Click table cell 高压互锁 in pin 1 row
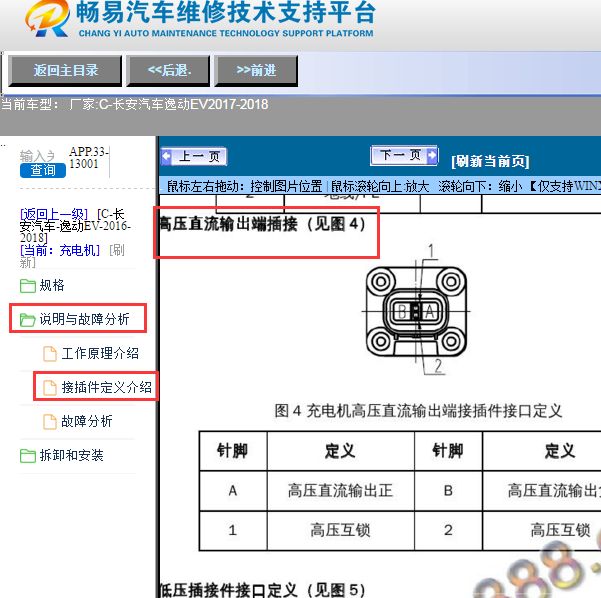The width and height of the screenshot is (601, 598). (340, 531)
